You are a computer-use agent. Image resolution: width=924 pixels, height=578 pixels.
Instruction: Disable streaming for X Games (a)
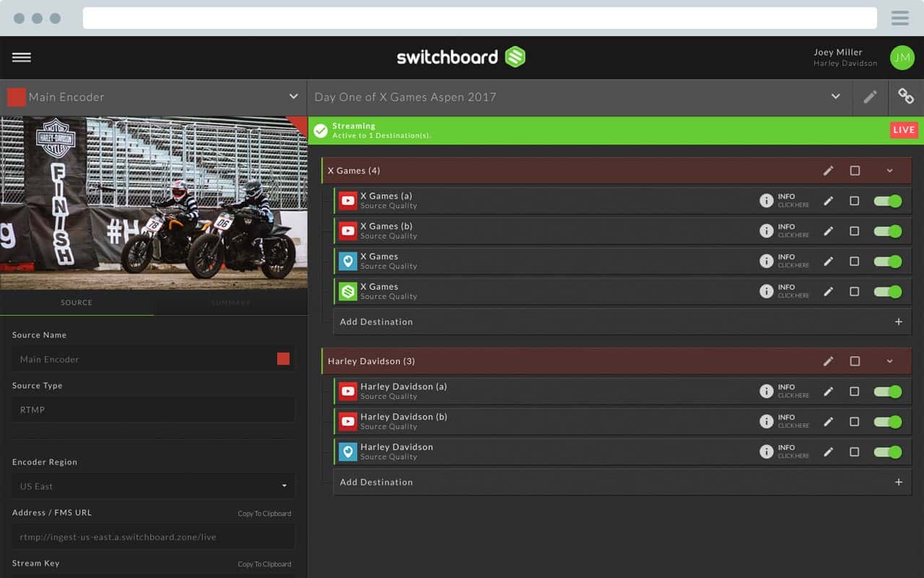tap(886, 200)
